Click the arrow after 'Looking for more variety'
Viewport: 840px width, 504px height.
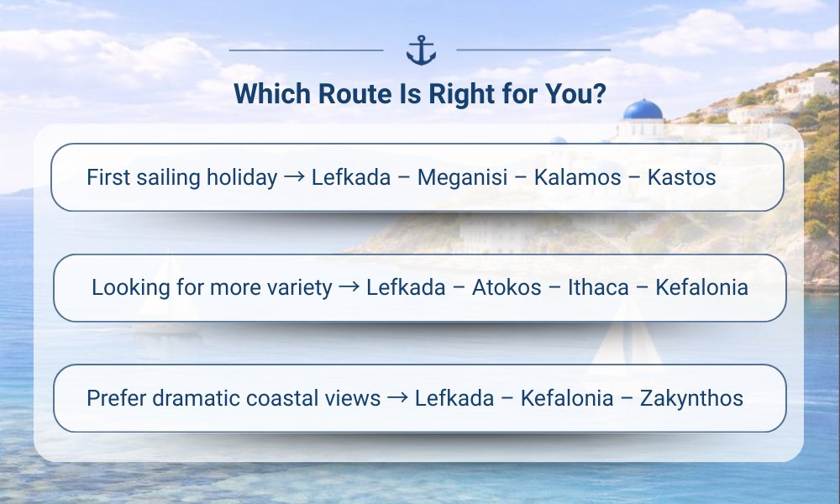click(349, 287)
